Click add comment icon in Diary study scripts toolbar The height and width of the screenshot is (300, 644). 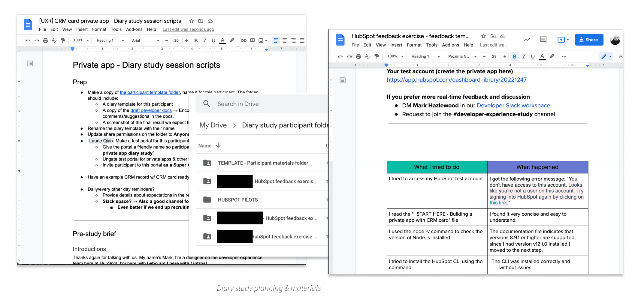coord(252,40)
